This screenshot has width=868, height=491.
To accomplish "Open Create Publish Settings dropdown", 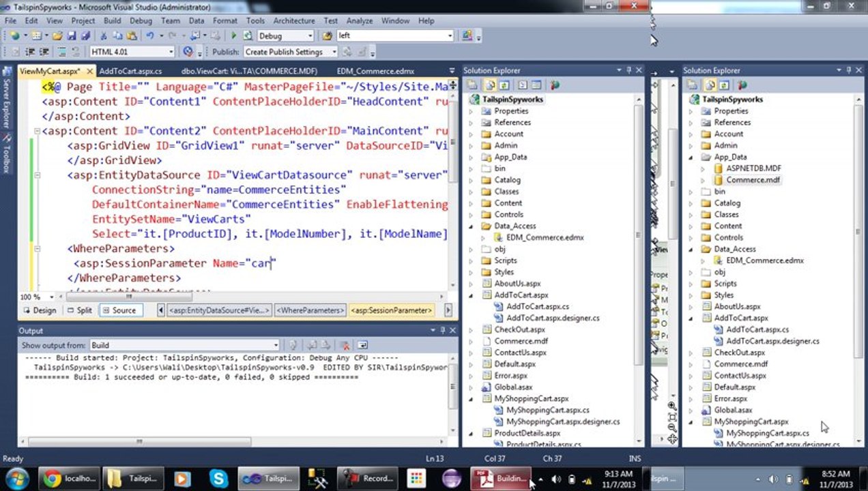I will click(x=334, y=52).
